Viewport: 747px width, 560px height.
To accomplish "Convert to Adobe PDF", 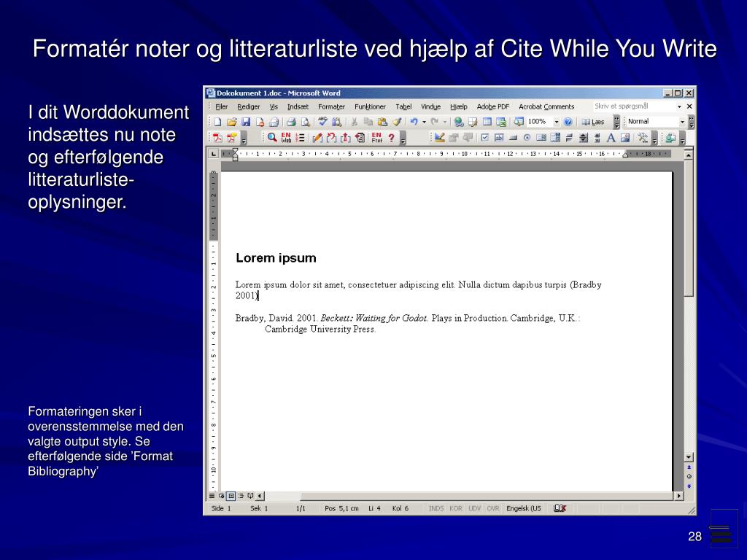I will click(x=217, y=138).
